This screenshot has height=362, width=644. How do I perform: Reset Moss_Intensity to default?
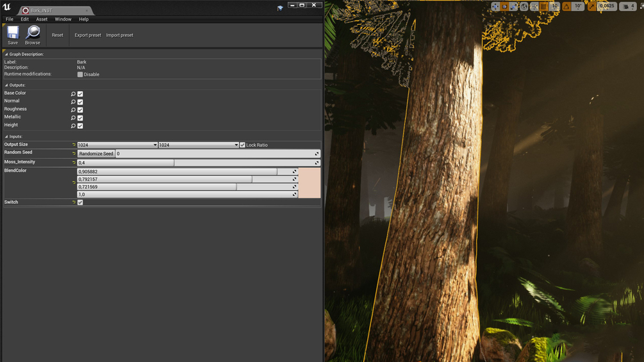74,163
